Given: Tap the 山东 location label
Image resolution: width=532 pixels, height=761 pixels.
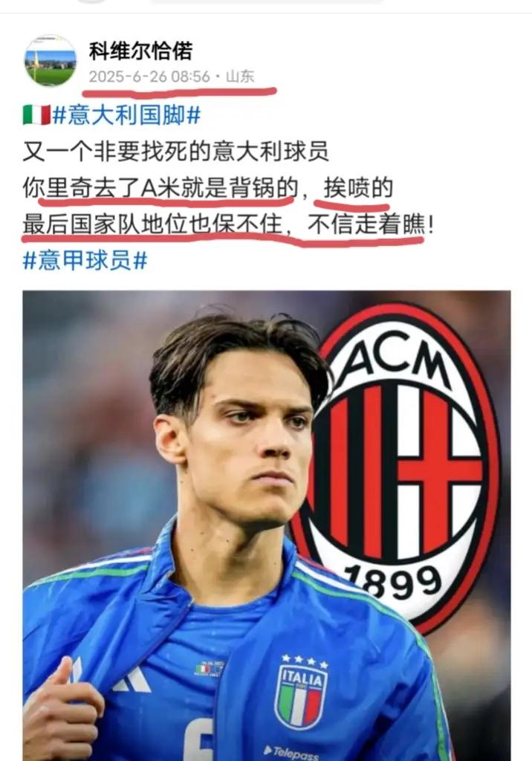Looking at the screenshot, I should (x=240, y=77).
